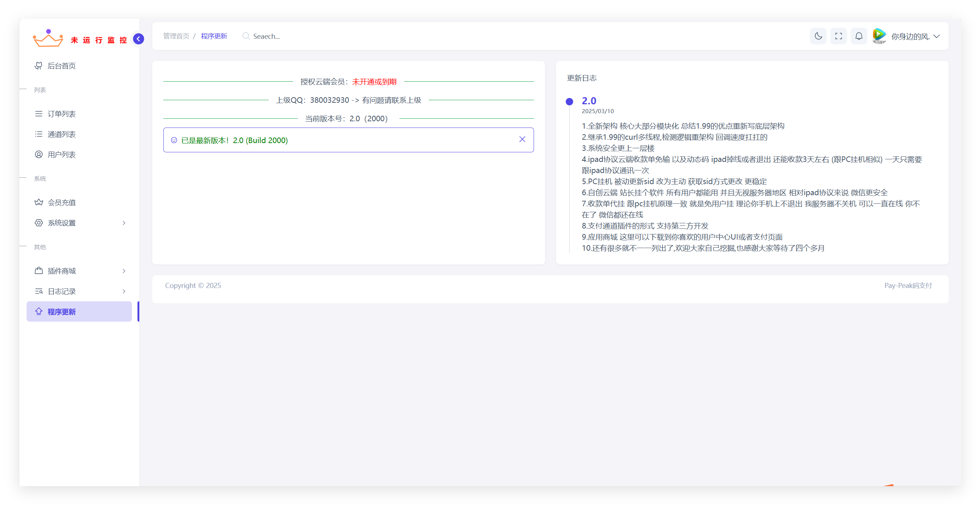980x505 pixels.
Task: Open notifications with the bell icon
Action: click(x=859, y=36)
